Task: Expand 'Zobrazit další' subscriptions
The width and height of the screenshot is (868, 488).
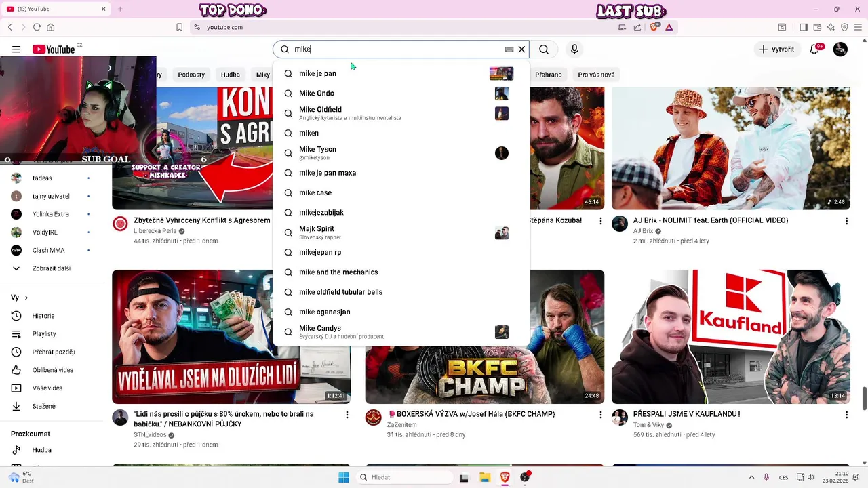Action: [x=53, y=268]
